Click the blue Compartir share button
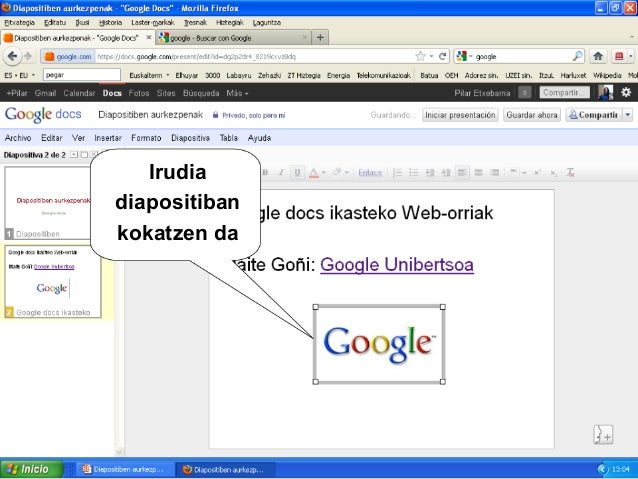The height and width of the screenshot is (479, 638). point(594,115)
